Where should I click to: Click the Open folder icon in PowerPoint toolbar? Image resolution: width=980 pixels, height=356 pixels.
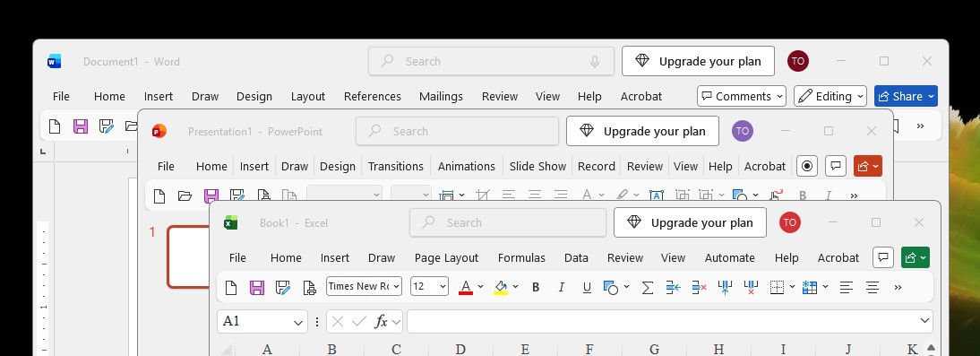coord(185,195)
